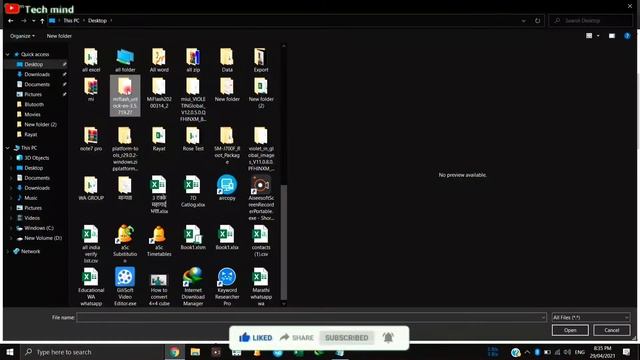Open the All Files (*.*) file type dropdown
Viewport: 640px width, 360px height.
pos(591,317)
